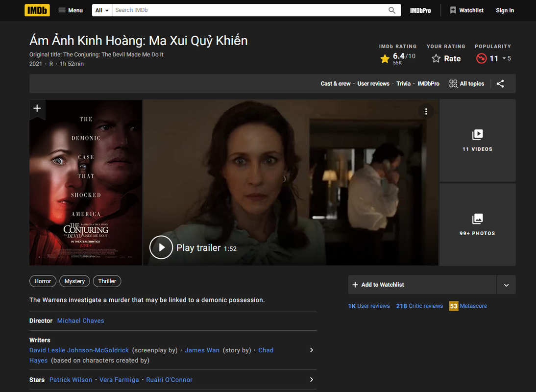The width and height of the screenshot is (536, 392).
Task: Click the 6.4/10 rating score
Action: pyautogui.click(x=404, y=56)
